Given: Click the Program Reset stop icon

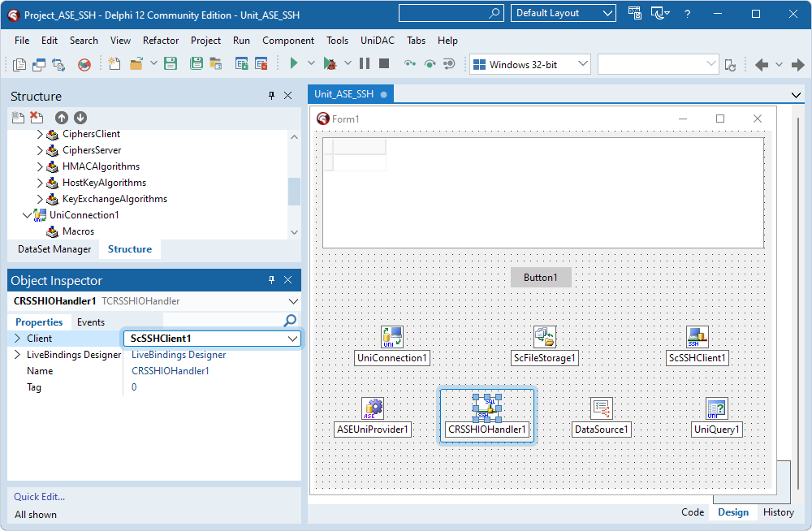Looking at the screenshot, I should click(x=382, y=63).
